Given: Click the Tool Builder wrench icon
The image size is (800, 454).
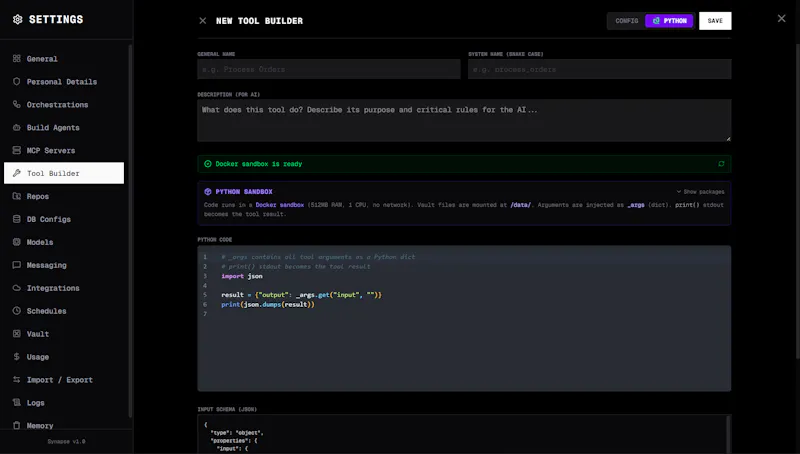Looking at the screenshot, I should pyautogui.click(x=17, y=173).
